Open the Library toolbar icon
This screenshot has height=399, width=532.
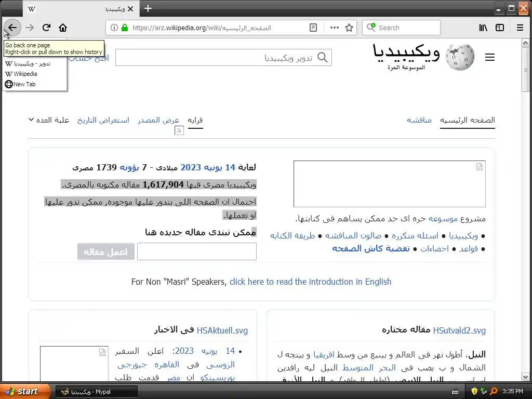pos(483,28)
